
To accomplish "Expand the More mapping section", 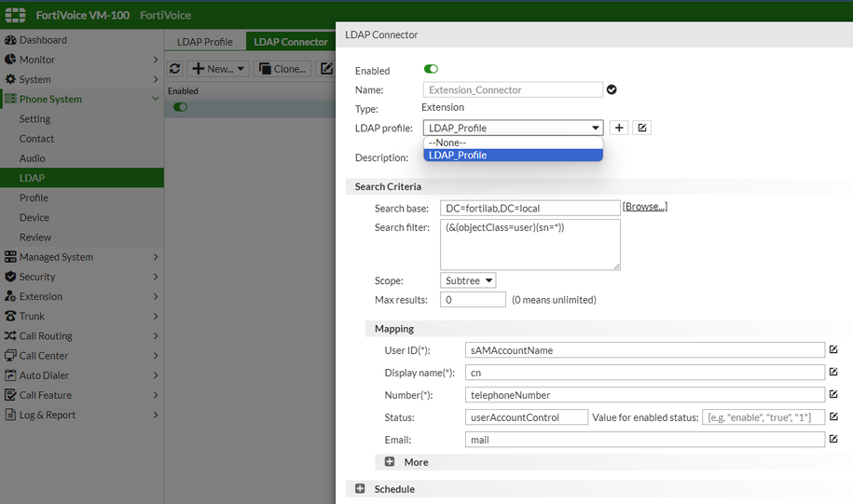I will pyautogui.click(x=390, y=462).
